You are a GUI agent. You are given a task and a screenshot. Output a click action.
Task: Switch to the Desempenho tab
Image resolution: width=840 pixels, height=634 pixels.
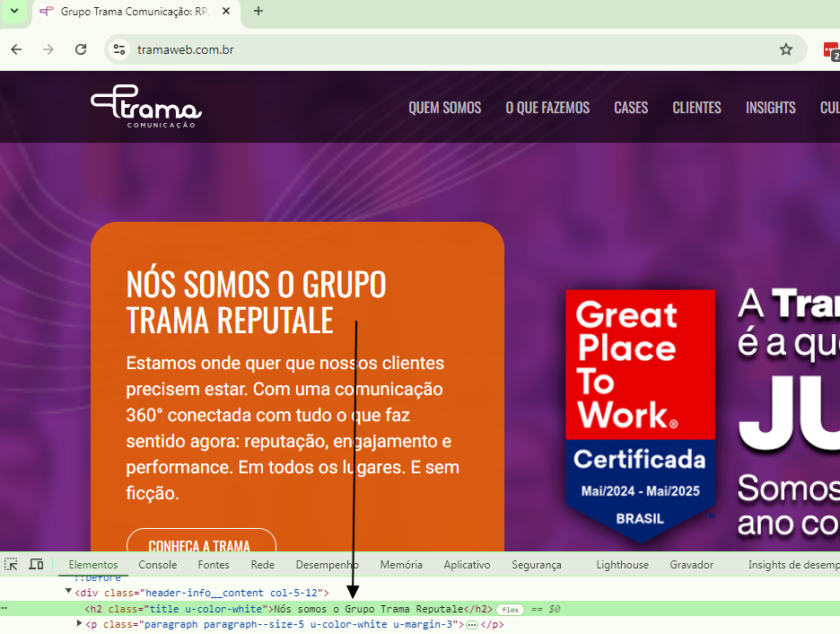328,565
